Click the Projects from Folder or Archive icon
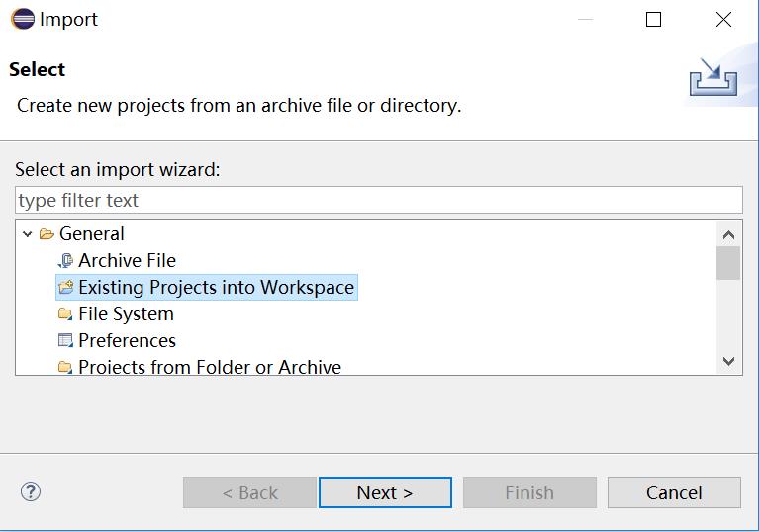The image size is (759, 532). coord(65,367)
